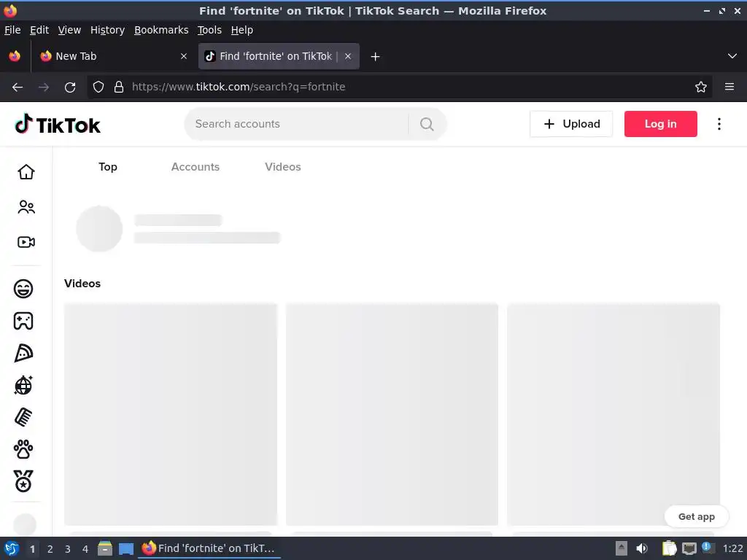Viewport: 747px width, 560px height.
Task: Click the middle loading video thumbnail
Action: click(x=392, y=414)
